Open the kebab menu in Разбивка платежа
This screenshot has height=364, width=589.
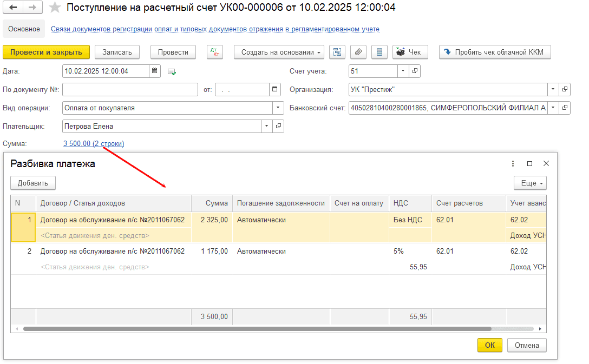pyautogui.click(x=513, y=164)
